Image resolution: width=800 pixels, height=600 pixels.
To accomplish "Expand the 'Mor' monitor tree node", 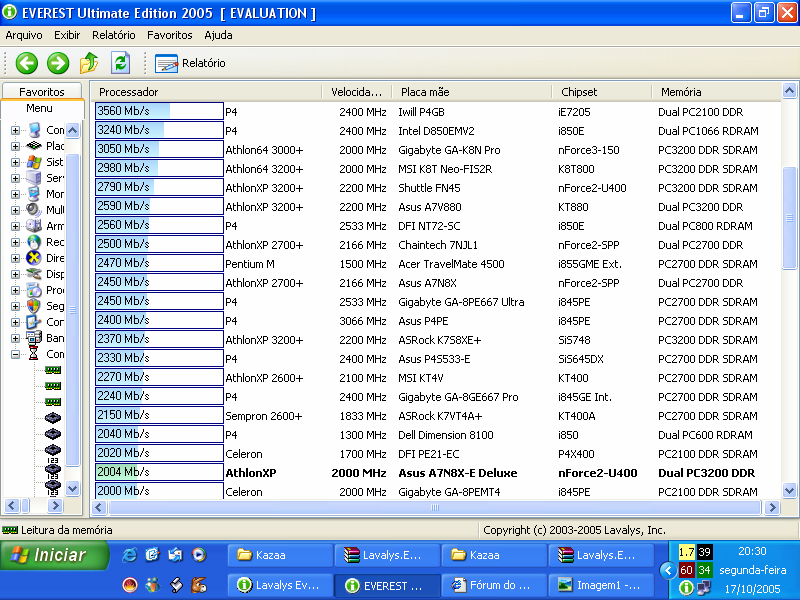I will coord(15,194).
